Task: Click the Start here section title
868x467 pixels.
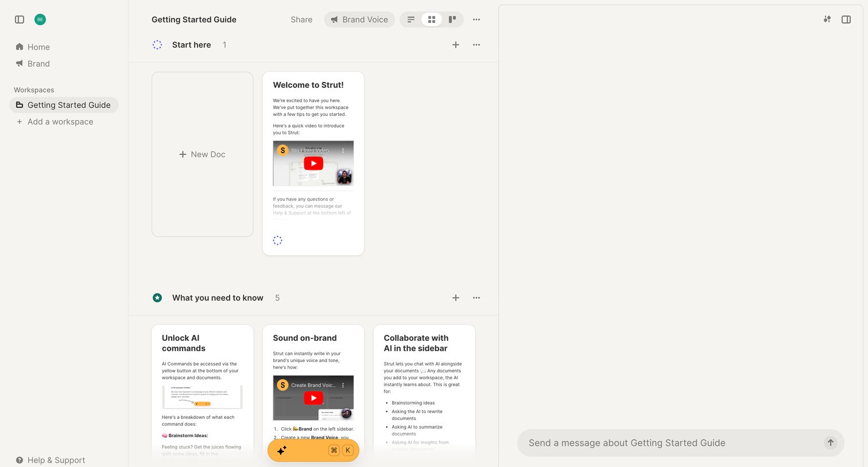Action: point(192,45)
